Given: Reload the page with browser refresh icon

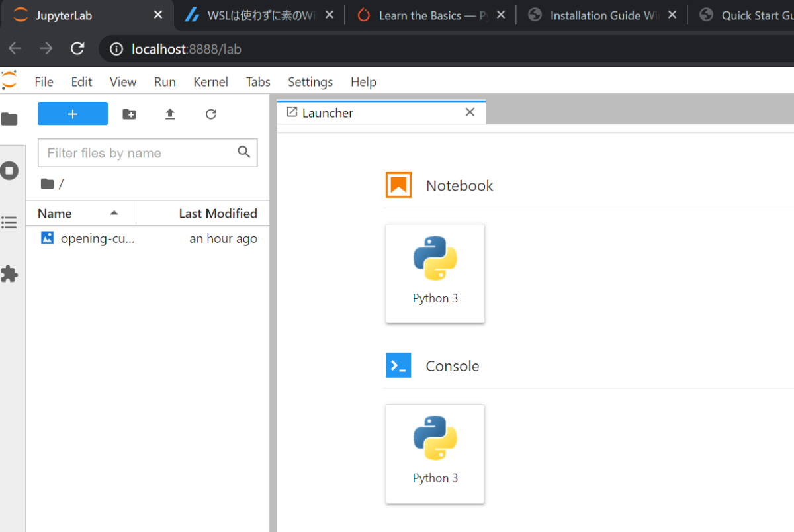Looking at the screenshot, I should coord(77,48).
